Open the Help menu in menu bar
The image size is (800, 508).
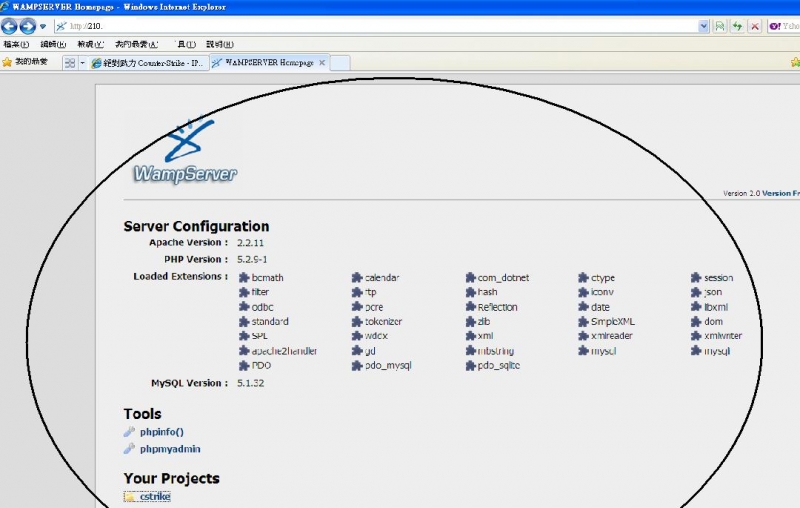pos(219,44)
